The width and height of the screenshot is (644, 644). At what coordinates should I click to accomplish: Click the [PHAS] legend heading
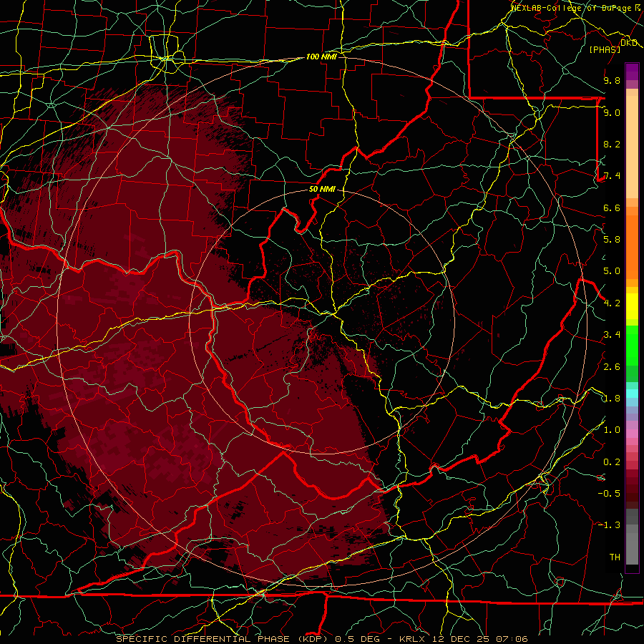coord(605,49)
